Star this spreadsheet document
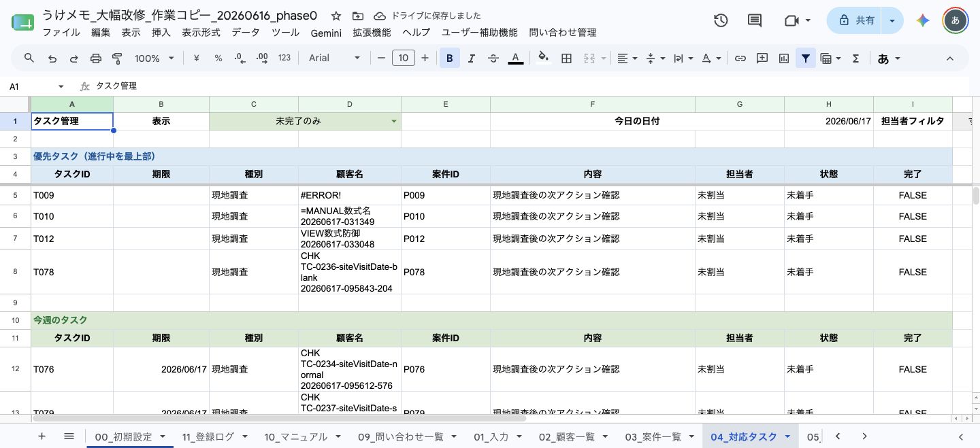This screenshot has width=980, height=448. coord(336,16)
